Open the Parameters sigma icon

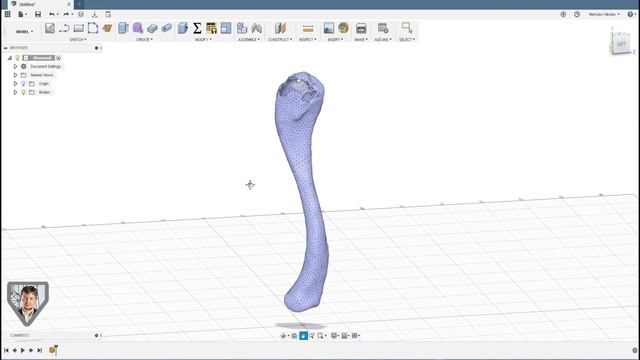(197, 28)
